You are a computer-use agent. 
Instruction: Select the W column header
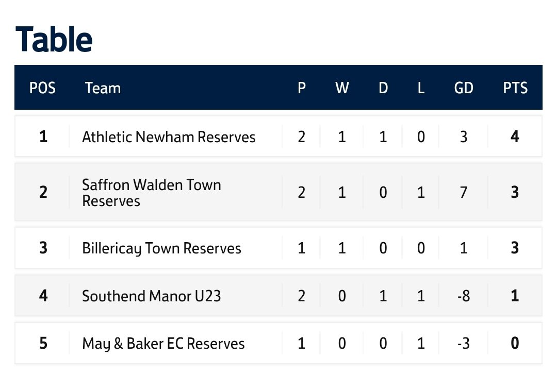pos(342,88)
